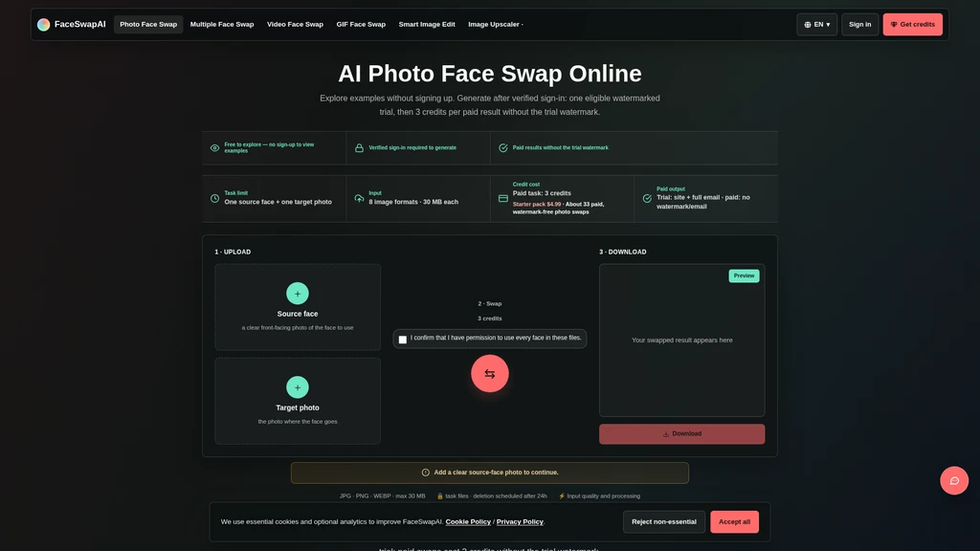Click the FaceSwapAI logo icon
980x551 pixels.
(43, 24)
